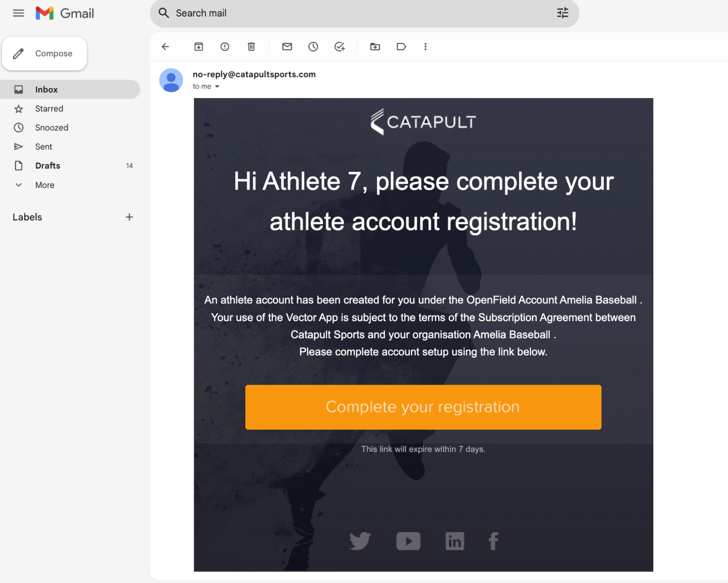728x583 pixels.
Task: Switch to the Snoozed mailbox
Action: (52, 127)
